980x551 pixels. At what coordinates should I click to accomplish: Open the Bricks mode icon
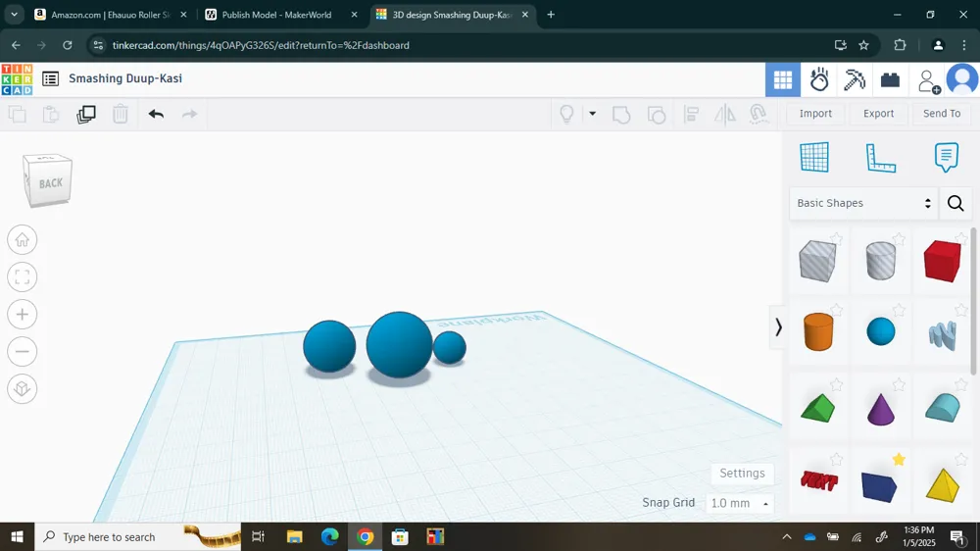tap(890, 80)
